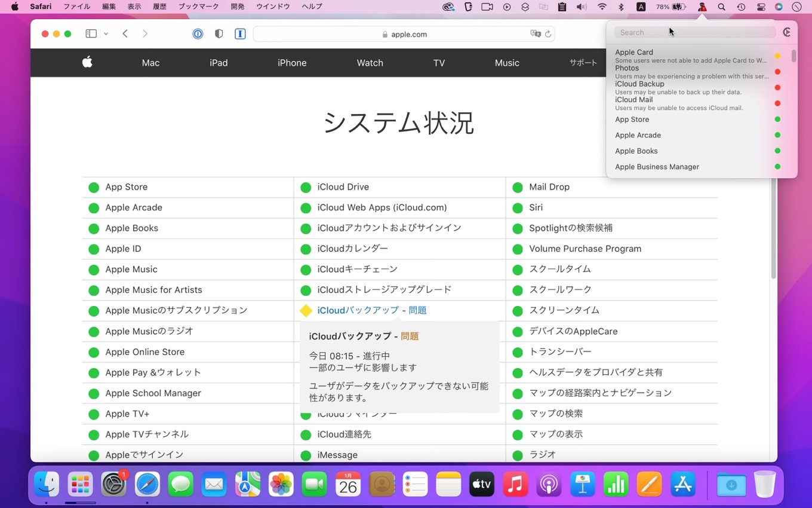Toggle the Safari sidebar button
This screenshot has width=812, height=508.
[x=91, y=34]
